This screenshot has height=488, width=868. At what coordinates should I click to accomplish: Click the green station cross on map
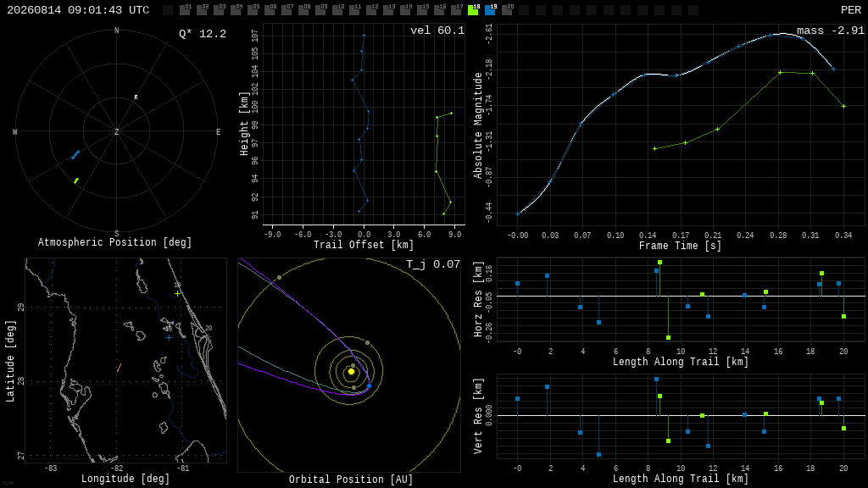[x=177, y=294]
